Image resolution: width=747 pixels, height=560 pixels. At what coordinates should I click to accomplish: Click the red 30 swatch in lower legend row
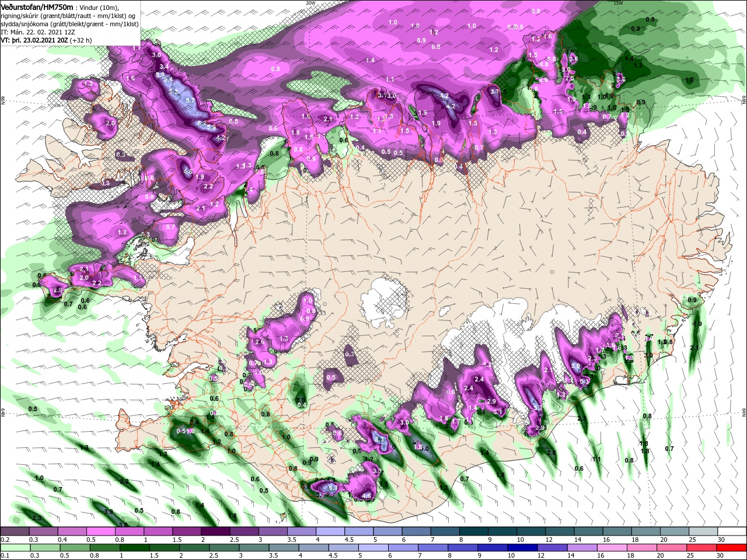coord(731,548)
